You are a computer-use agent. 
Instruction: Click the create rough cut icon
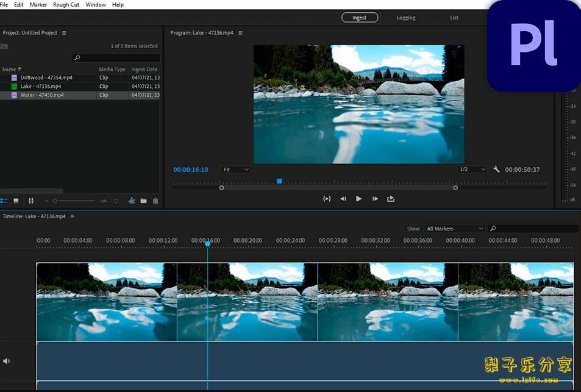tap(132, 201)
